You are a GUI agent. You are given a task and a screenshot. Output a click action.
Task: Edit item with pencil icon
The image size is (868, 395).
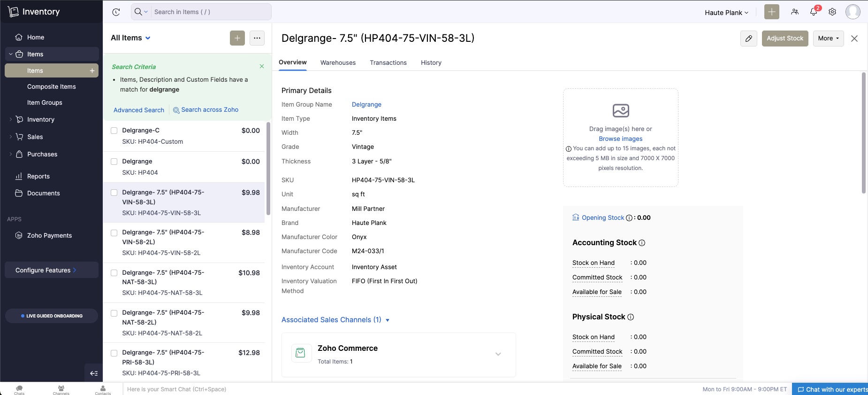749,39
